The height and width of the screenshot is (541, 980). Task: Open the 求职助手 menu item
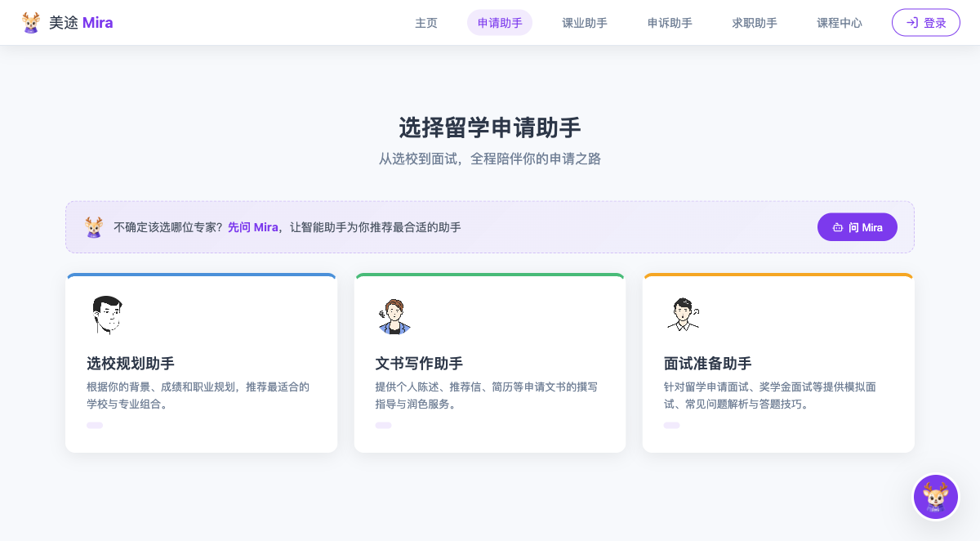[755, 23]
